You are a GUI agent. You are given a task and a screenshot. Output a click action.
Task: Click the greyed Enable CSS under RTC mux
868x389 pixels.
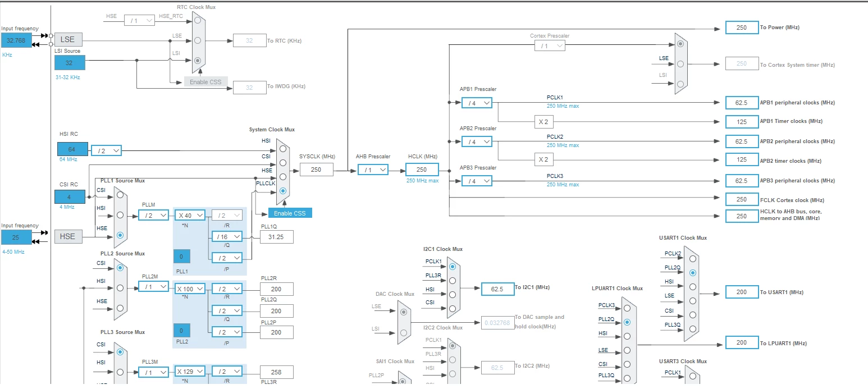click(x=206, y=82)
